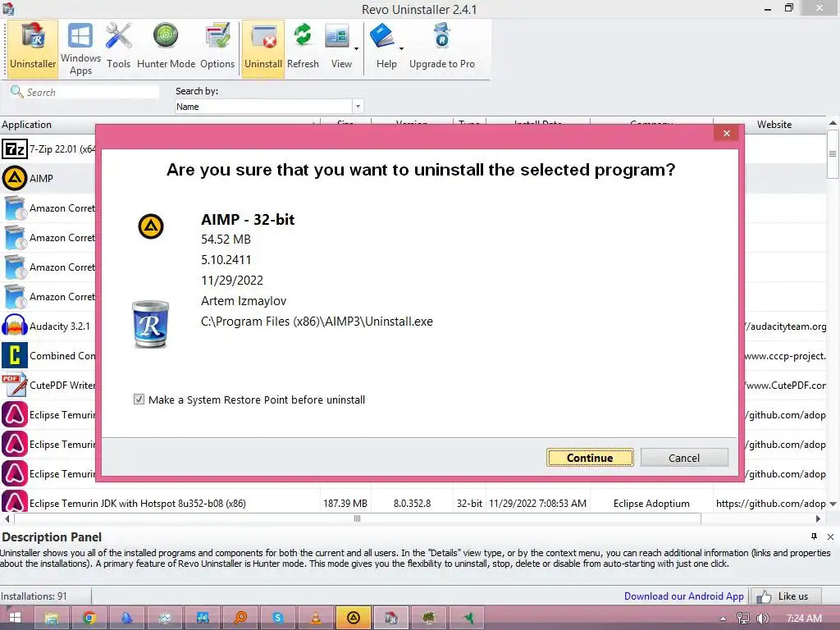Click Upgrade to Pro
The image size is (840, 630).
coord(442,48)
